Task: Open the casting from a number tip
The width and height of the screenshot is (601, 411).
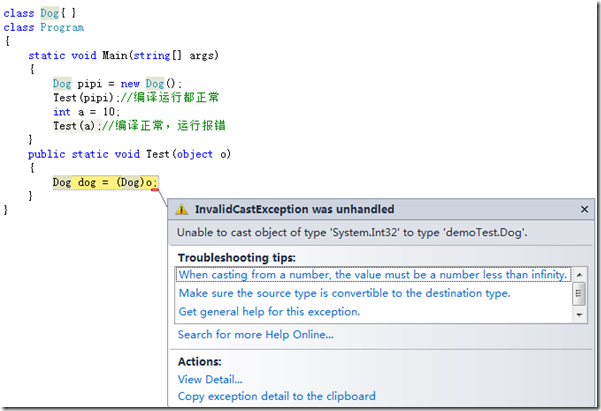Action: point(373,275)
